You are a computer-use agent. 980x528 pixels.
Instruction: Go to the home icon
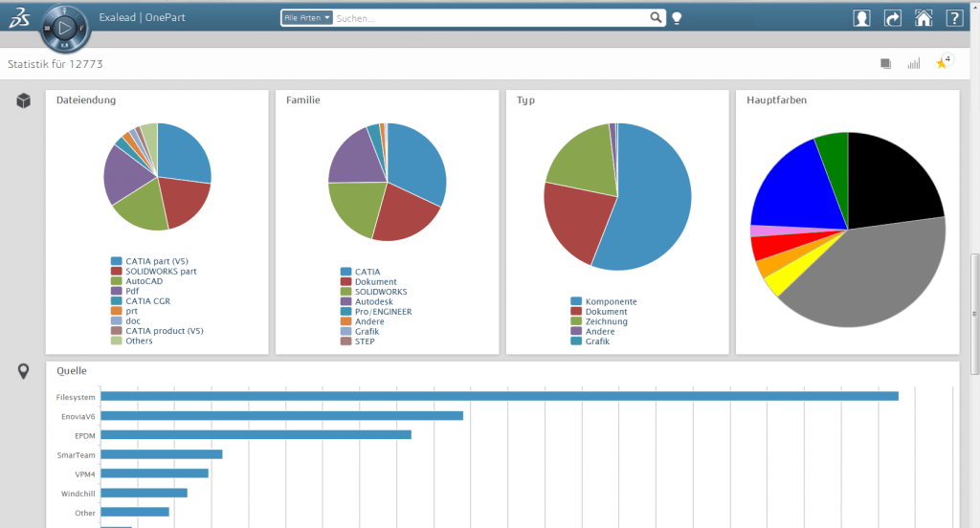pyautogui.click(x=924, y=17)
